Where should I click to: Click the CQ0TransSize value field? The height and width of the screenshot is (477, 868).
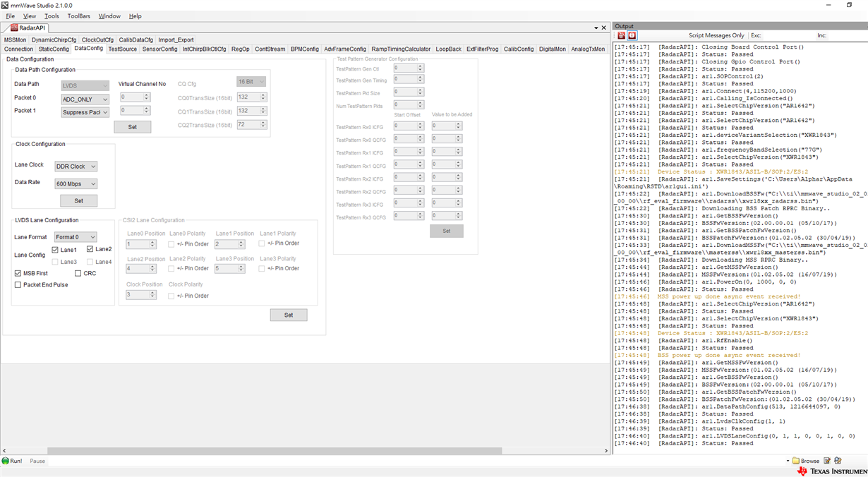click(252, 97)
